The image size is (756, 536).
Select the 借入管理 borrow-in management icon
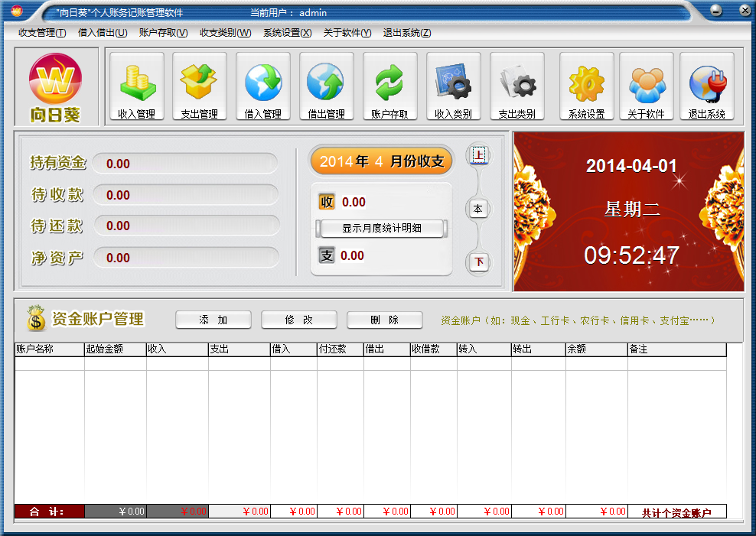[263, 86]
